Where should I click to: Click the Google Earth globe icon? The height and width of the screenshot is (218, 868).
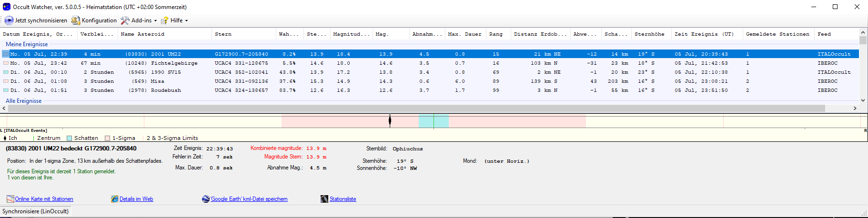tap(206, 199)
